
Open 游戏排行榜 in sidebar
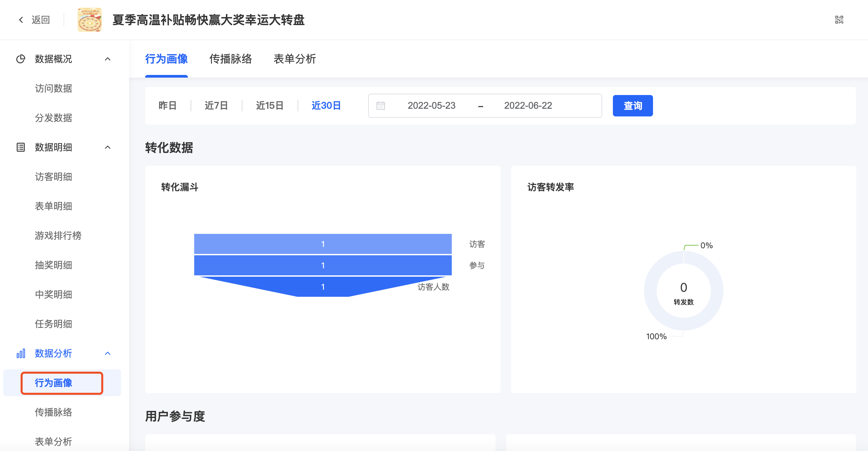[x=58, y=236]
